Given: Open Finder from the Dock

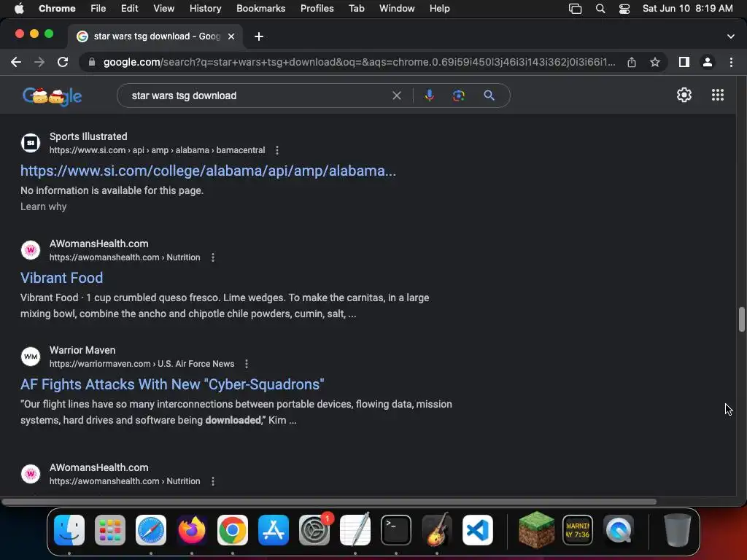Looking at the screenshot, I should [69, 530].
